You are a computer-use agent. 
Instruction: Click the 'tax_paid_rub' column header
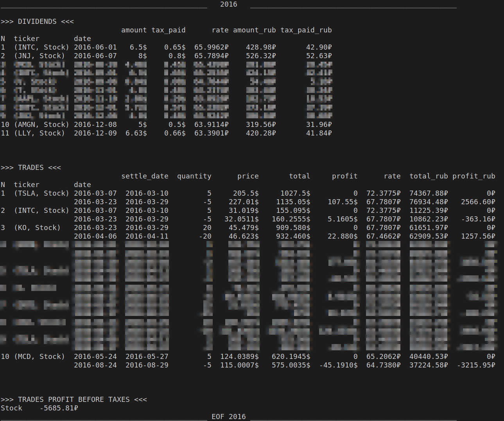pyautogui.click(x=306, y=30)
